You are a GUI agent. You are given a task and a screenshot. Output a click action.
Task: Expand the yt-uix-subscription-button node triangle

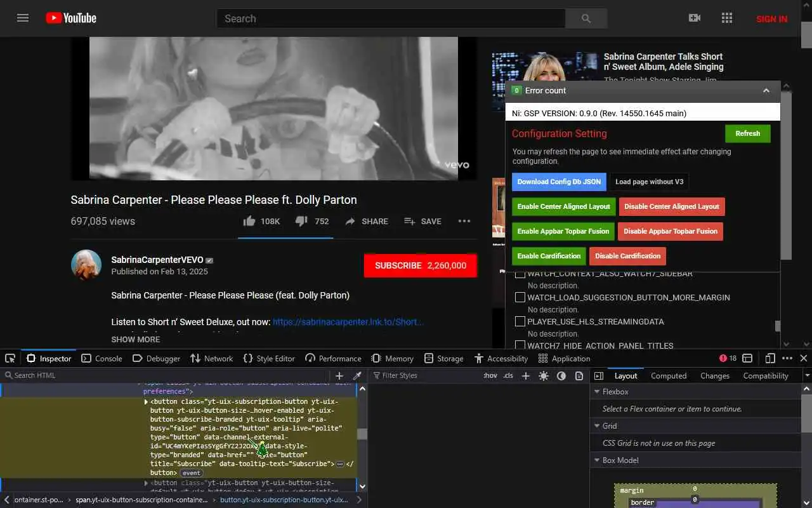[146, 402]
